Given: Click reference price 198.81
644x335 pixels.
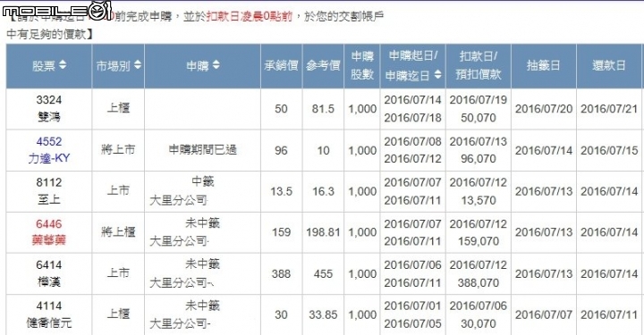Looking at the screenshot, I should coord(323,232).
